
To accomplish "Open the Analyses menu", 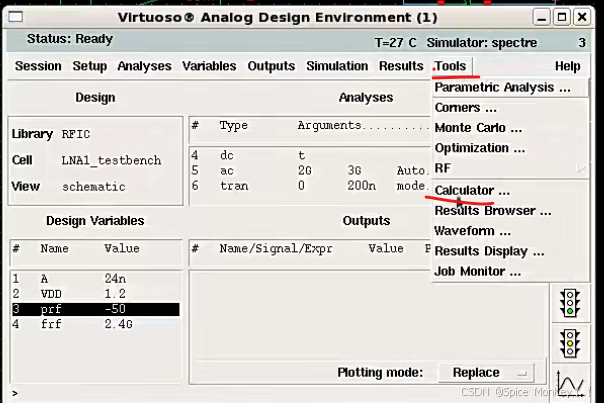I will point(144,66).
